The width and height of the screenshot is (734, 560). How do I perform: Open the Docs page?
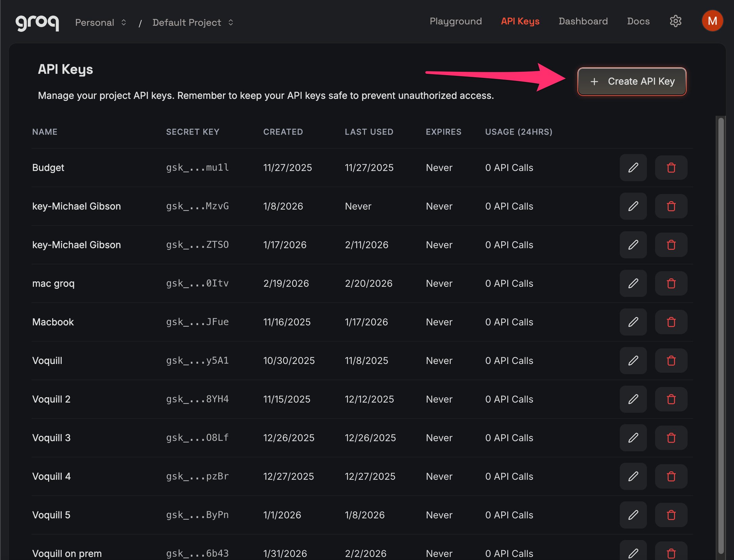click(638, 21)
